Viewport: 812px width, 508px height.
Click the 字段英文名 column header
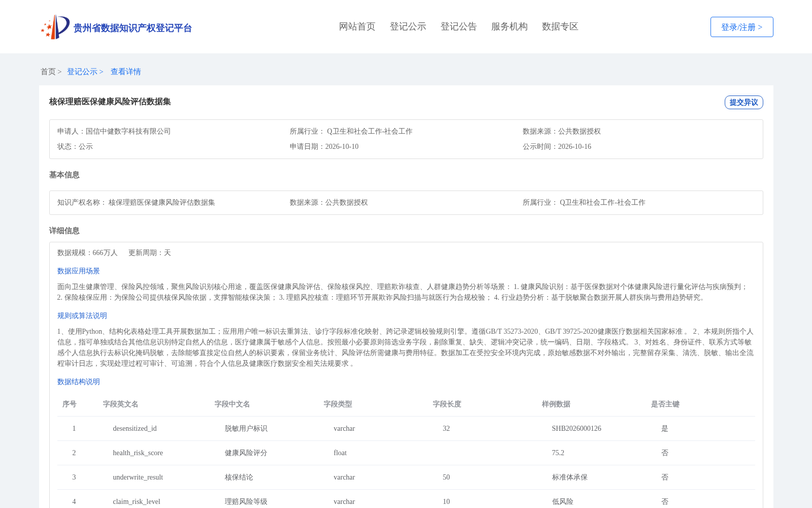pos(121,404)
